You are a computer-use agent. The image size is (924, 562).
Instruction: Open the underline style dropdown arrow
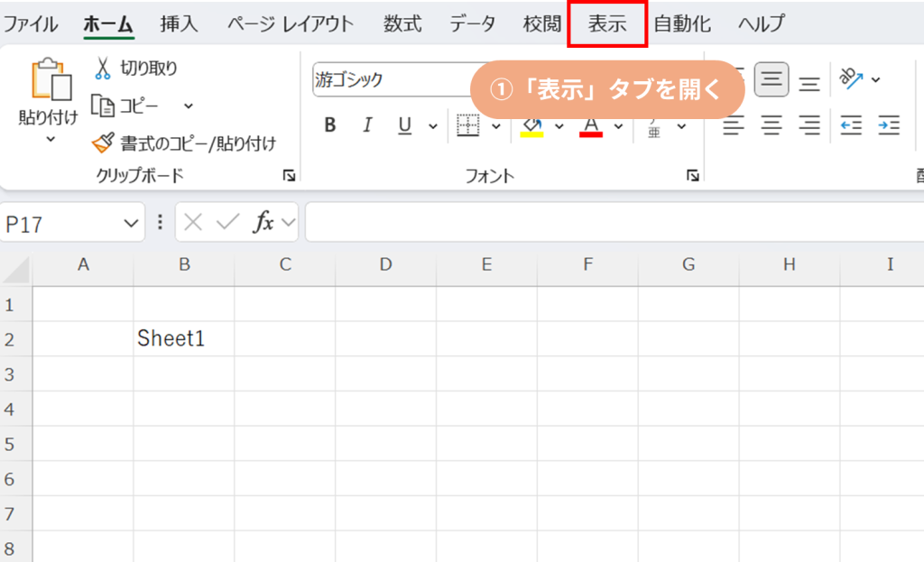click(x=432, y=126)
